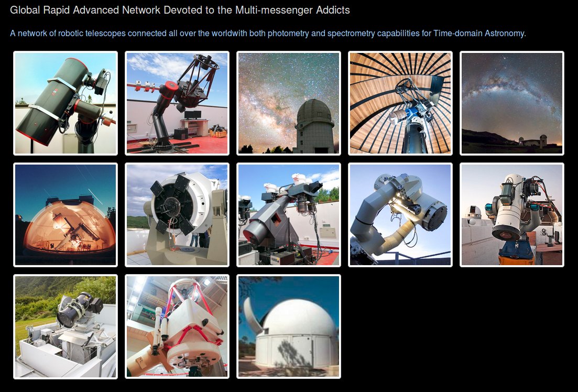
Task: Select photo of stone dome tower under Milky Way
Action: tap(289, 103)
